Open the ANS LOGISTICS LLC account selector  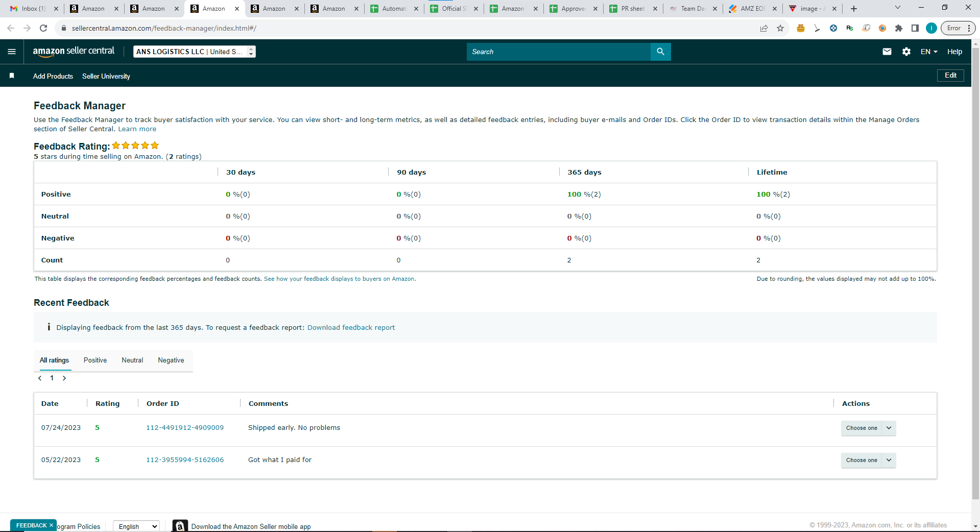point(195,52)
